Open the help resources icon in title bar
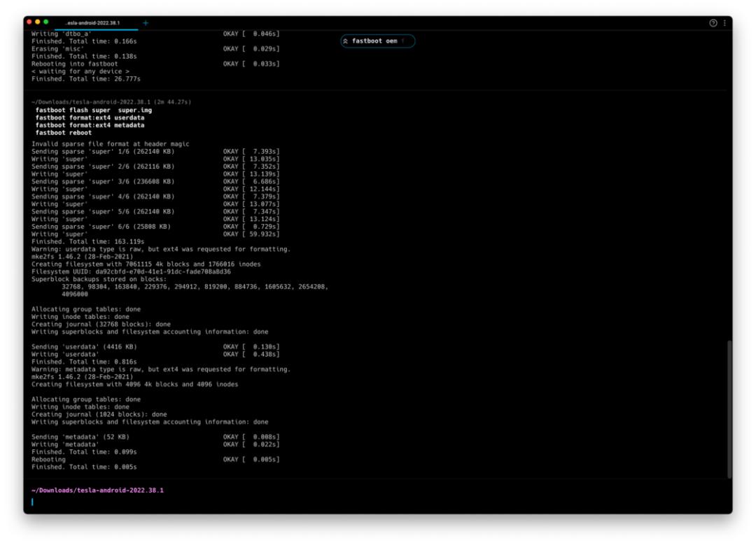The width and height of the screenshot is (756, 545). click(713, 22)
